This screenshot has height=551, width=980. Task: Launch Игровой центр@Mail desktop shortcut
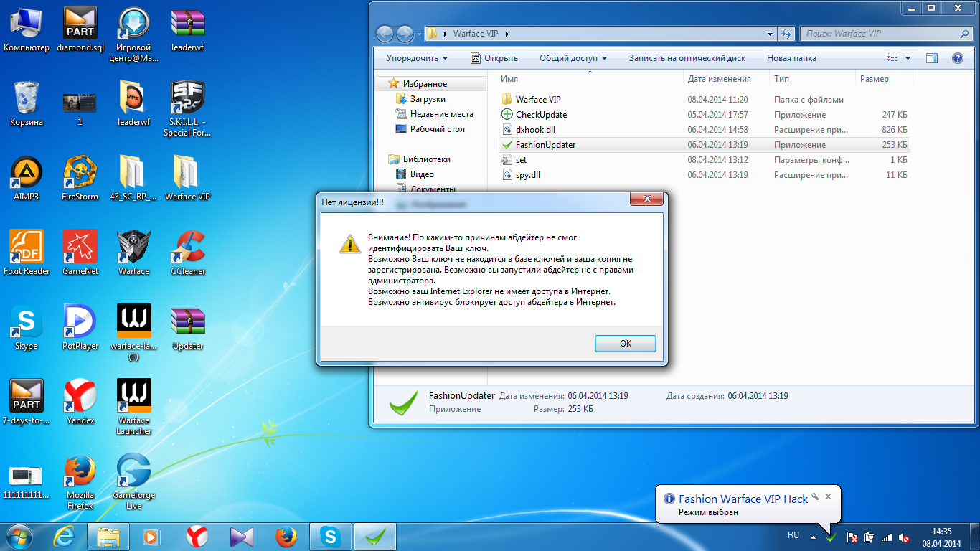tap(134, 34)
